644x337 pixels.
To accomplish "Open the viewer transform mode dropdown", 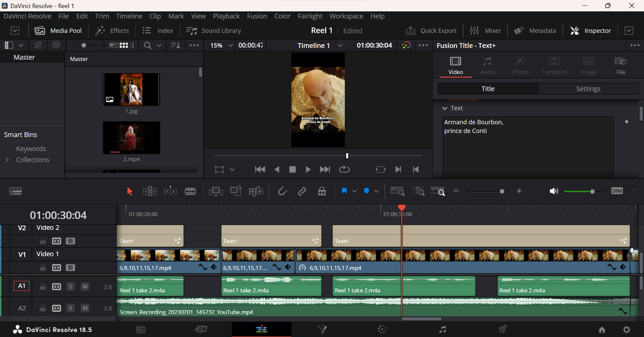I will coord(232,170).
